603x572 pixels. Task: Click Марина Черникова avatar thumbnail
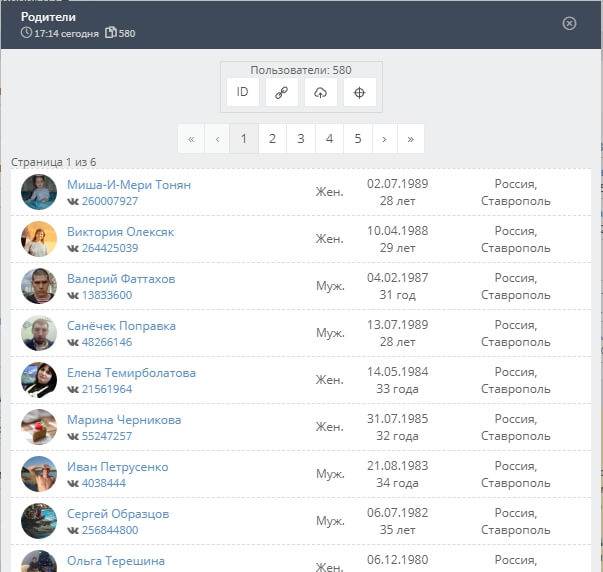(x=39, y=427)
